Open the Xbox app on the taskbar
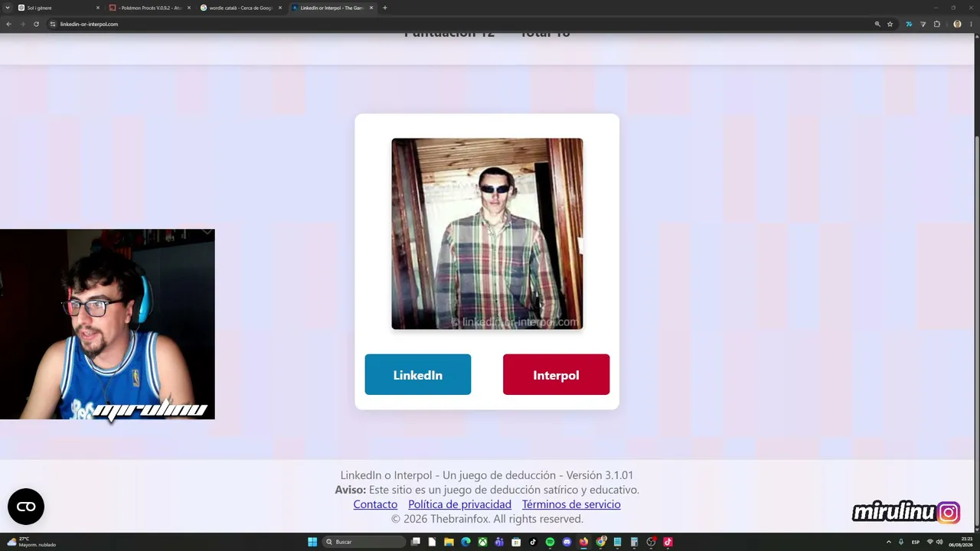Image resolution: width=980 pixels, height=551 pixels. point(482,542)
